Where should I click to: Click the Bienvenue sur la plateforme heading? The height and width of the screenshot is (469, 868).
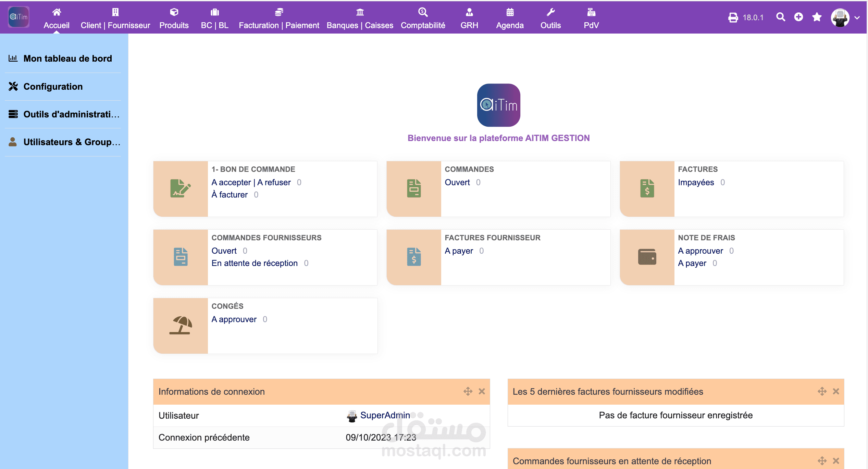[x=499, y=138]
